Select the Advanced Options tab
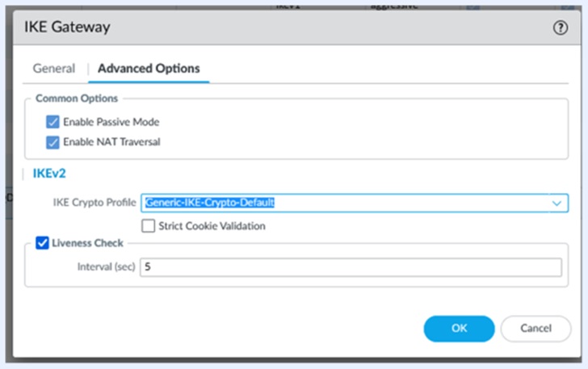Image resolution: width=588 pixels, height=369 pixels. pyautogui.click(x=149, y=69)
